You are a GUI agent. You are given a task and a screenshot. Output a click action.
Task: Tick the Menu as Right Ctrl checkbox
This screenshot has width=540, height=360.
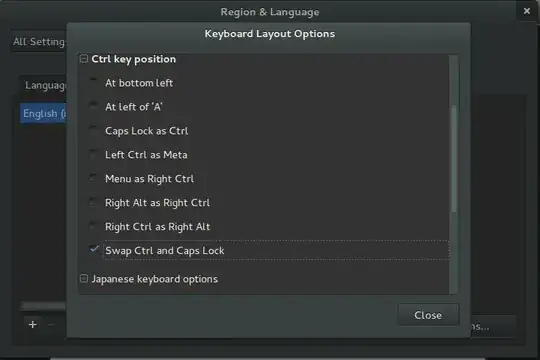click(93, 178)
